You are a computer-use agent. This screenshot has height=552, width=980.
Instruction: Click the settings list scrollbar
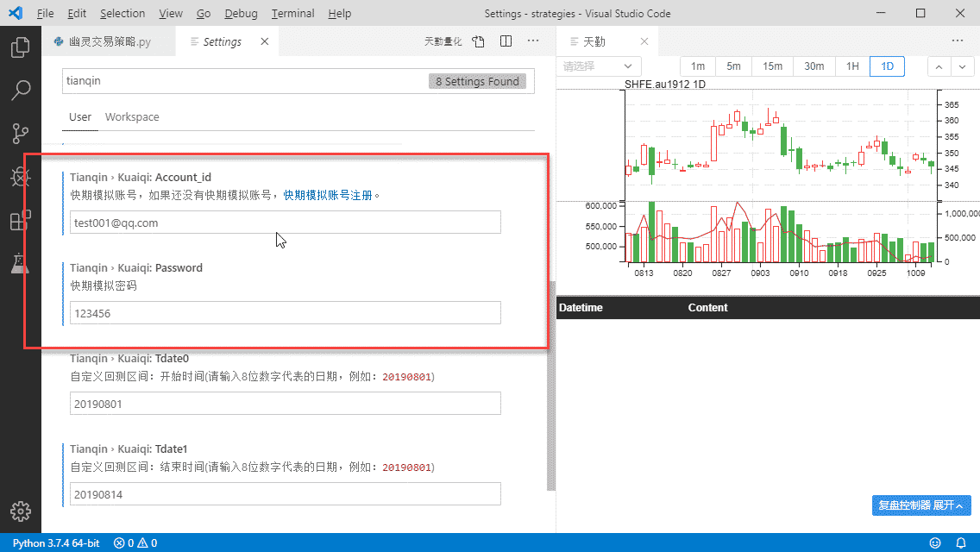click(x=551, y=386)
